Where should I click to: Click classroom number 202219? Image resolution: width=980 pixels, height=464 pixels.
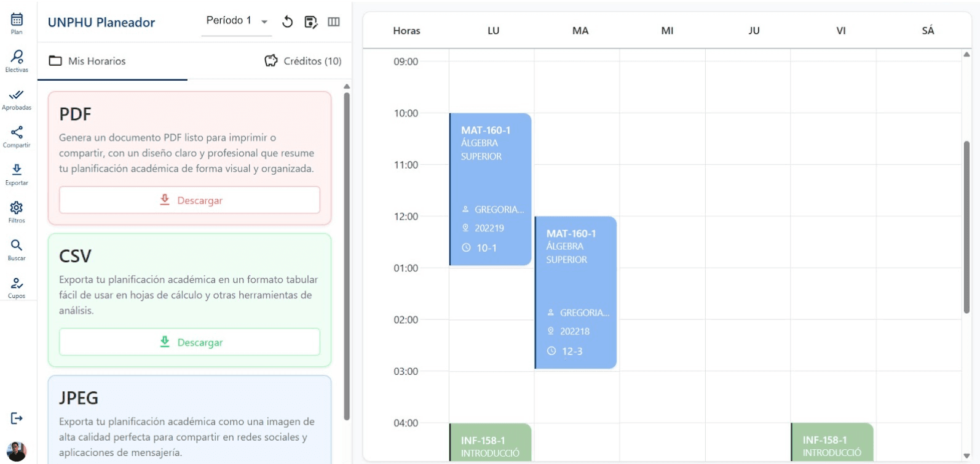point(489,228)
